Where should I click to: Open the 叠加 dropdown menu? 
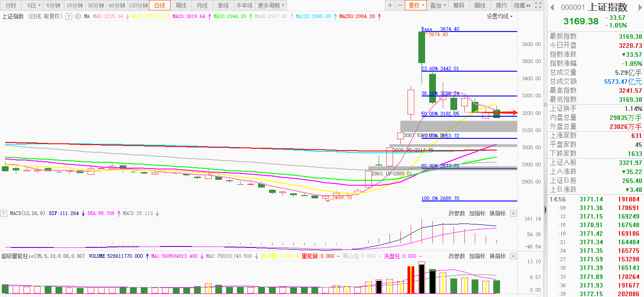(438, 5)
